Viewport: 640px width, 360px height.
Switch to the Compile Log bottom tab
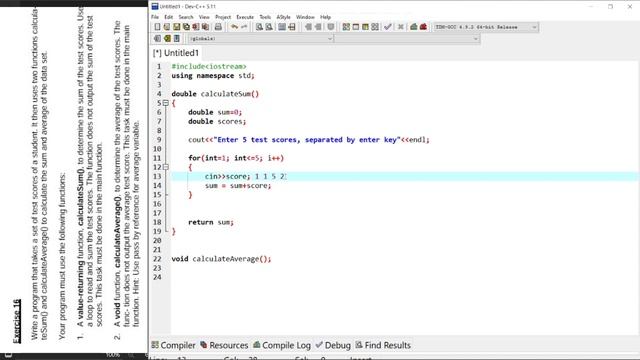[282, 345]
